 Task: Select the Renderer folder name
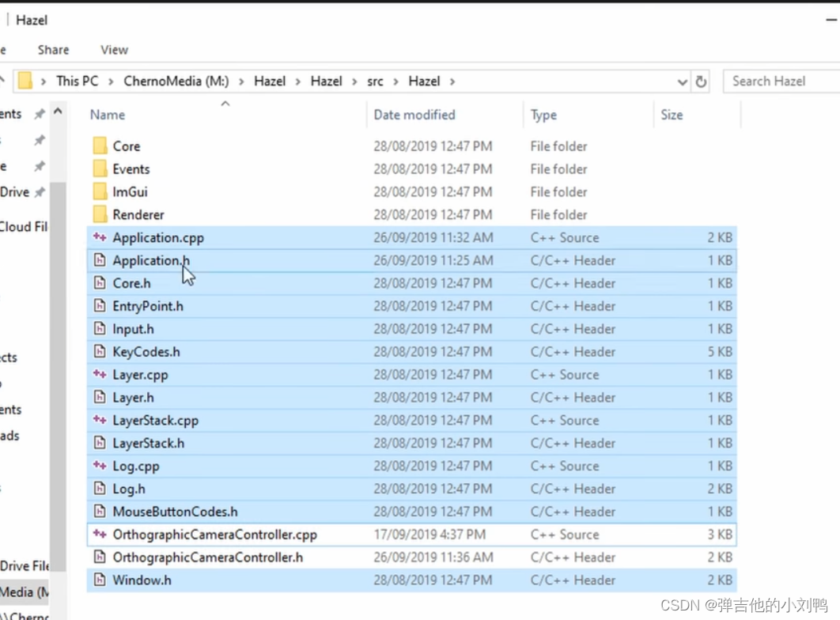tap(138, 214)
